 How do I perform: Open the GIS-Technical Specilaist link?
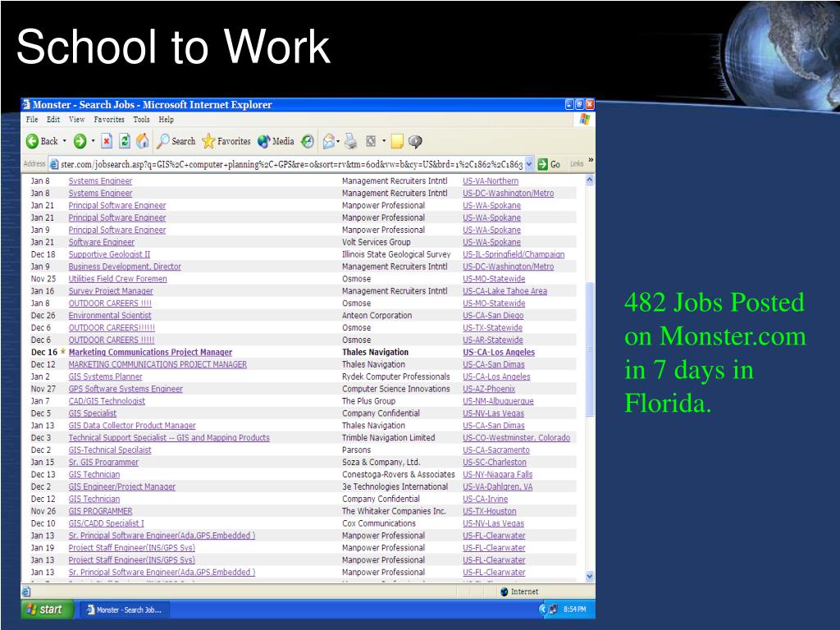click(x=110, y=450)
